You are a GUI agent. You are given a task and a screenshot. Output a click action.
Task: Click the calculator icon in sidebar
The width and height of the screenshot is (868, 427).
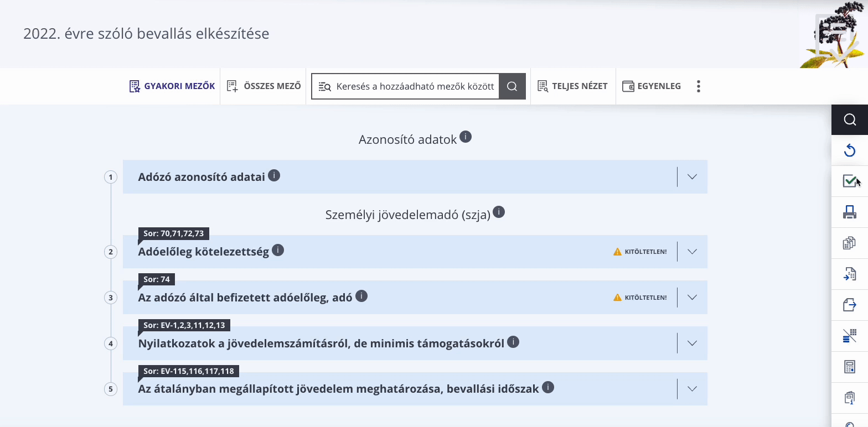click(x=850, y=367)
